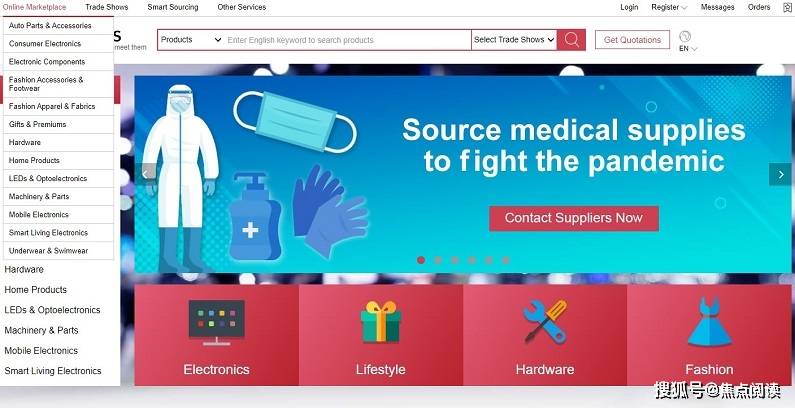Select the Lifestyle gift box icon tile
795x408 pixels.
381,335
